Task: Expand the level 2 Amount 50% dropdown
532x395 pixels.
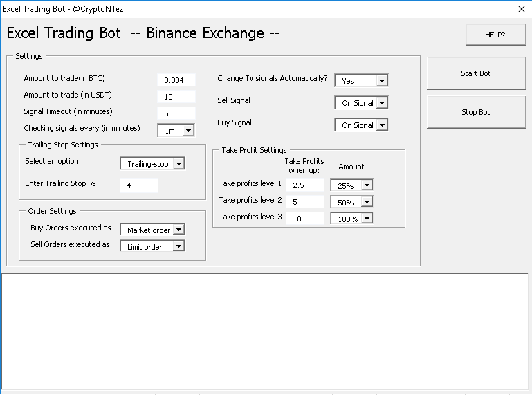Action: [x=367, y=202]
